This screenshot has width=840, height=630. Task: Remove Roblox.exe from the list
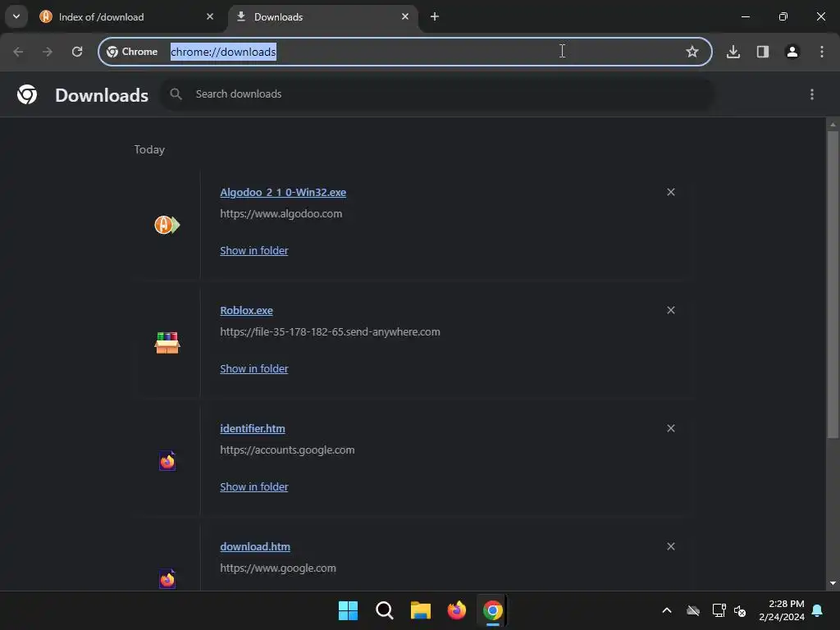point(671,310)
